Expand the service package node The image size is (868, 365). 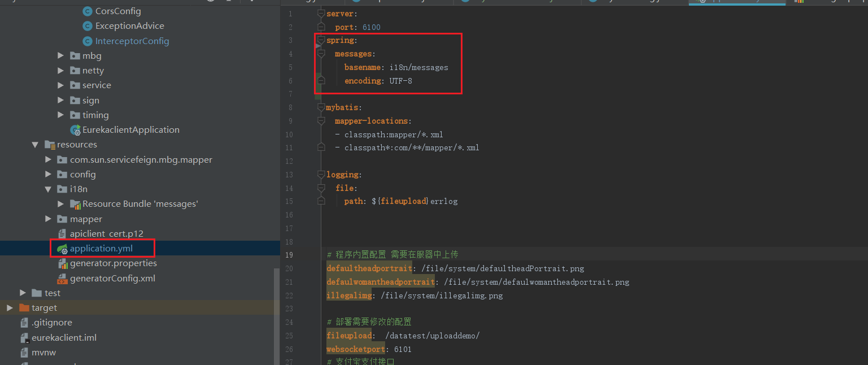click(x=60, y=85)
